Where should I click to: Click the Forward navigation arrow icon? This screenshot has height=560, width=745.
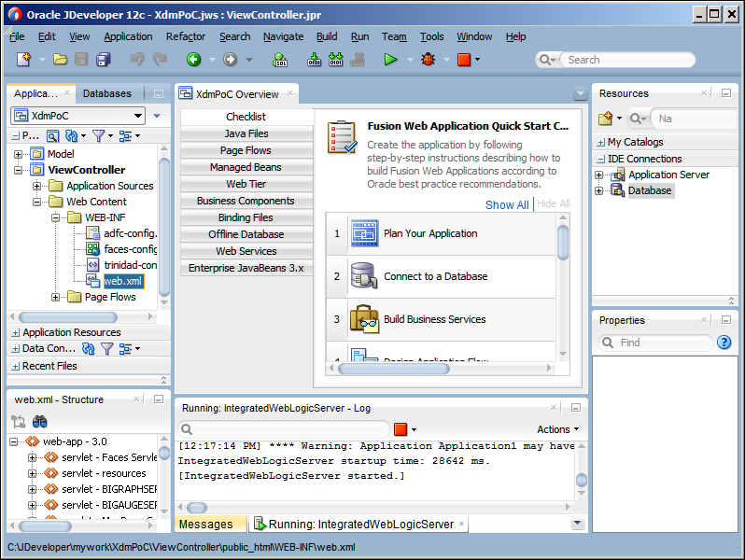click(230, 60)
